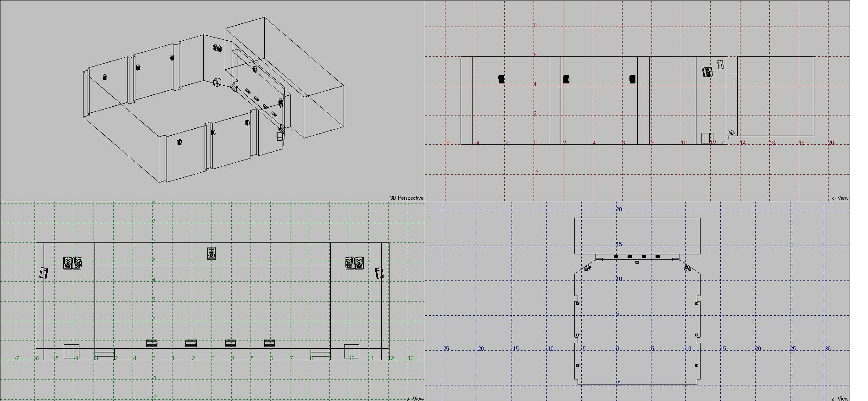Select leftmost wall speaker in x-View
The width and height of the screenshot is (868, 401).
501,79
